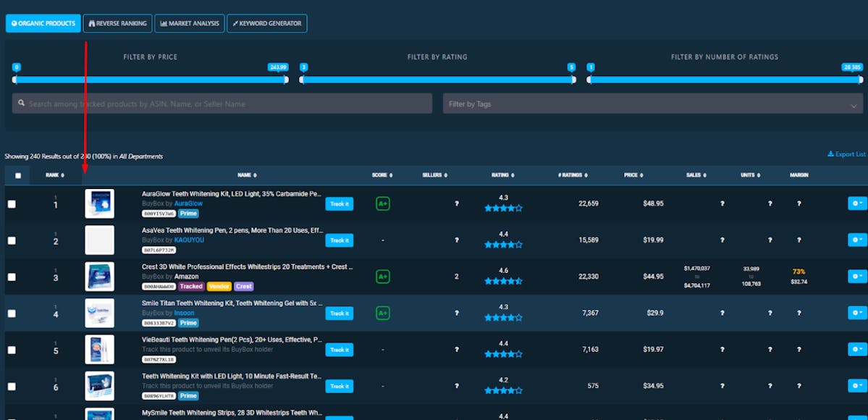Click the minimum price slider handle
The height and width of the screenshot is (420, 868).
point(15,80)
